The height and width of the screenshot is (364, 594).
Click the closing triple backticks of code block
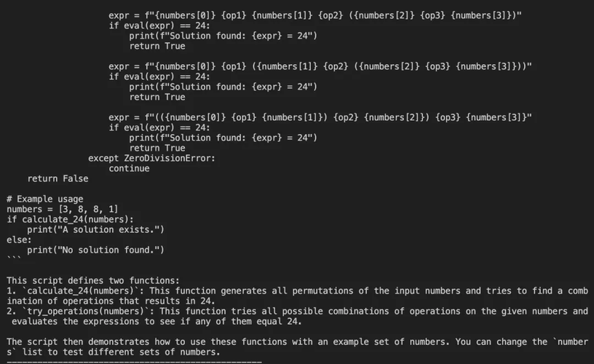(x=15, y=260)
